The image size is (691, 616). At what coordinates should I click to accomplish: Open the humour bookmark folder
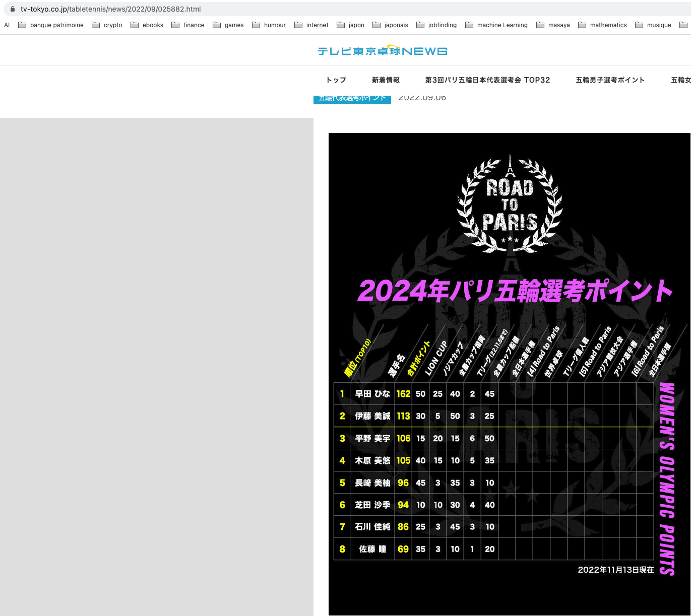269,25
